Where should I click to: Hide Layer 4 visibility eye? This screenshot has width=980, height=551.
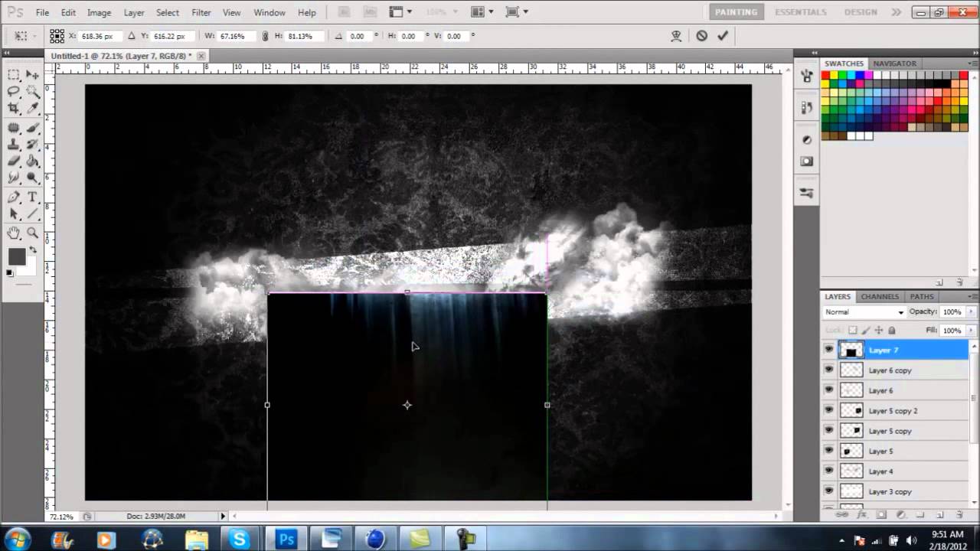click(828, 471)
